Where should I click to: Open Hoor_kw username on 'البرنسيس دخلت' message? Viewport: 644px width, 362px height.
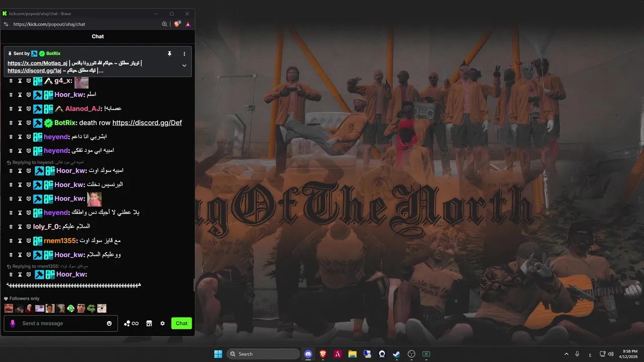coord(69,185)
